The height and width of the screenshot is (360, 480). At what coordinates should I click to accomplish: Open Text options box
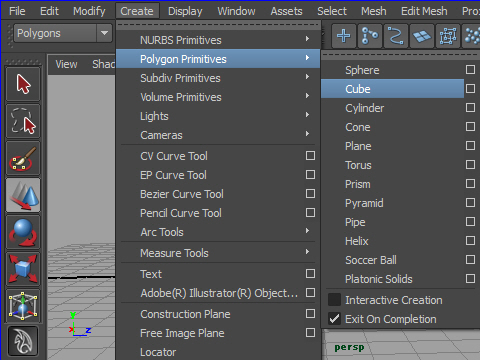point(310,274)
